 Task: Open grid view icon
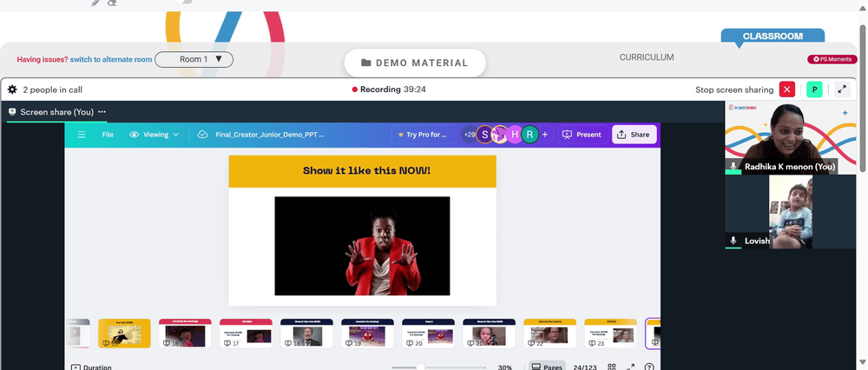[612, 367]
